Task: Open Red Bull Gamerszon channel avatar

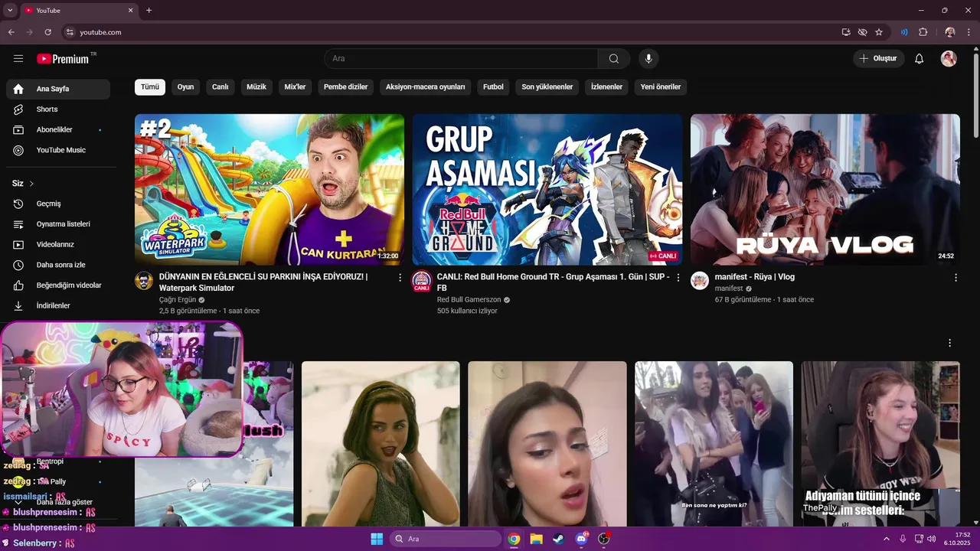Action: 422,280
